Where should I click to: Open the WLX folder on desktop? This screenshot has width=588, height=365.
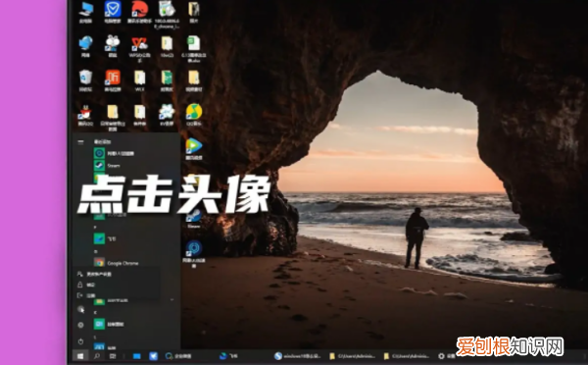coord(139,80)
